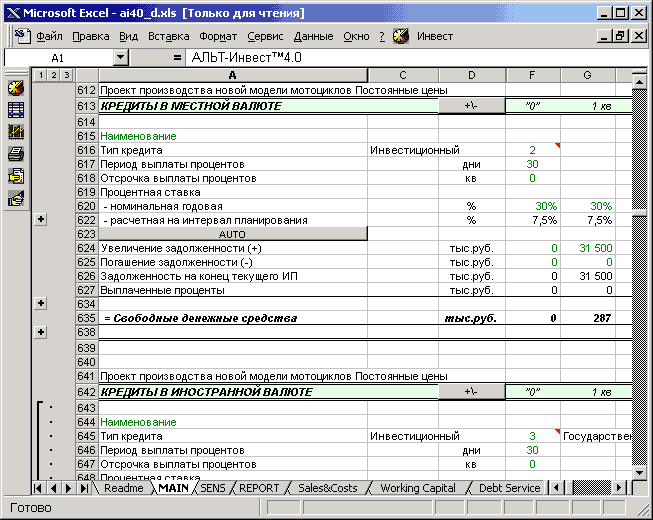This screenshot has width=653, height=520.
Task: Expand hidden rows with plus at row 622
Action: click(41, 219)
